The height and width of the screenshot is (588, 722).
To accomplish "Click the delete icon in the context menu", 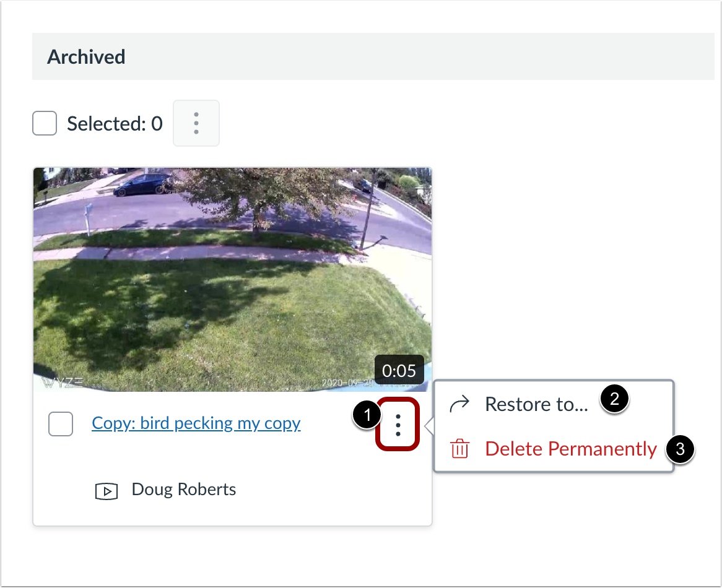I will click(459, 449).
